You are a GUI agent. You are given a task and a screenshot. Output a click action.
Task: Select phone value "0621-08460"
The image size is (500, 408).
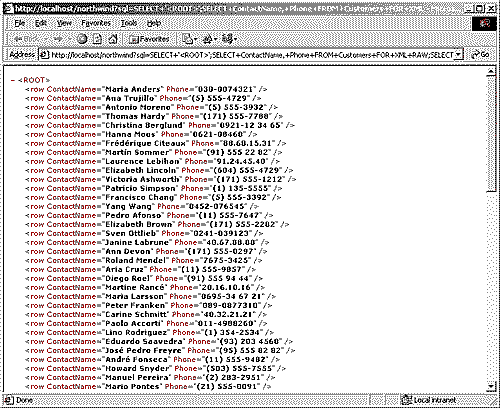(x=219, y=134)
